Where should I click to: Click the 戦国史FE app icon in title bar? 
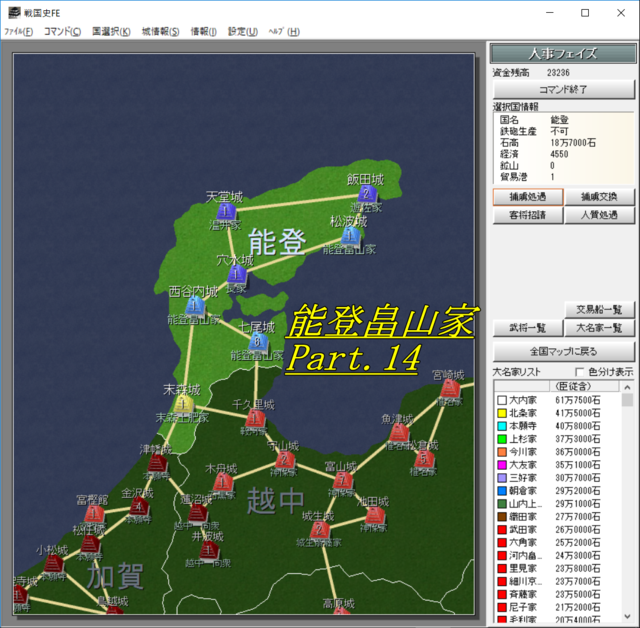pyautogui.click(x=14, y=13)
